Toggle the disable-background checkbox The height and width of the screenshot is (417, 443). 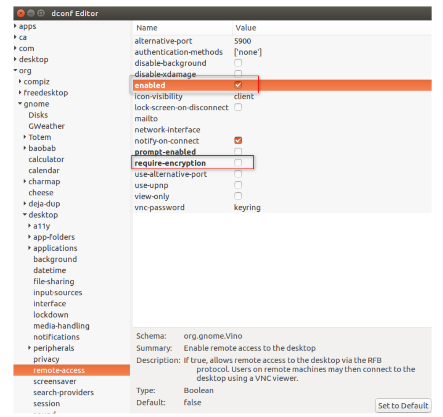pyautogui.click(x=238, y=63)
